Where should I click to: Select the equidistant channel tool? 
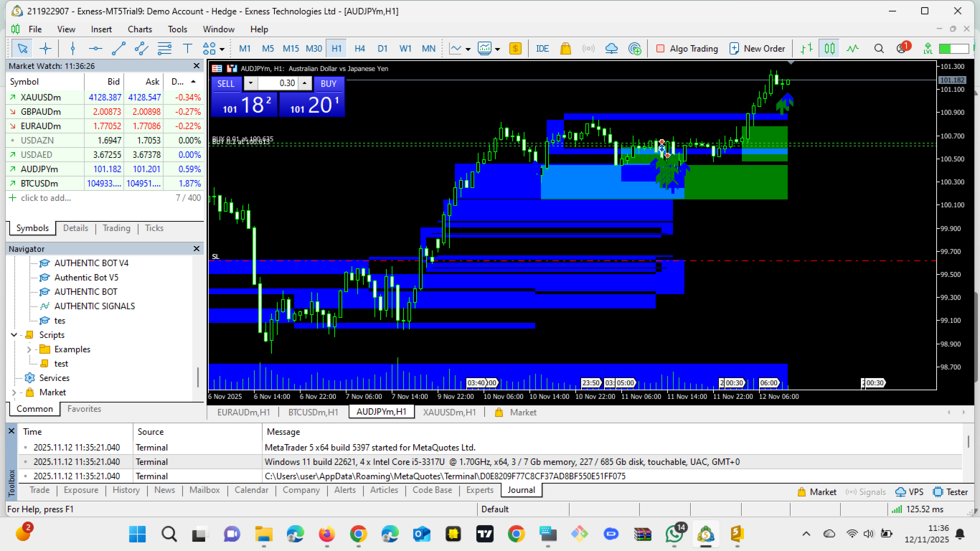click(x=141, y=48)
